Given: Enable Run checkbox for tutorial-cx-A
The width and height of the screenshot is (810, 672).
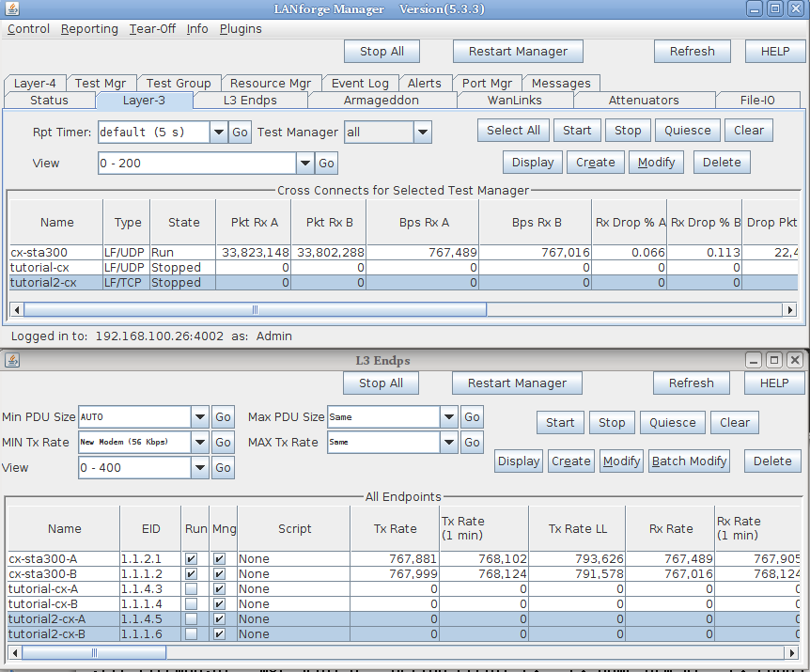Looking at the screenshot, I should coord(191,589).
